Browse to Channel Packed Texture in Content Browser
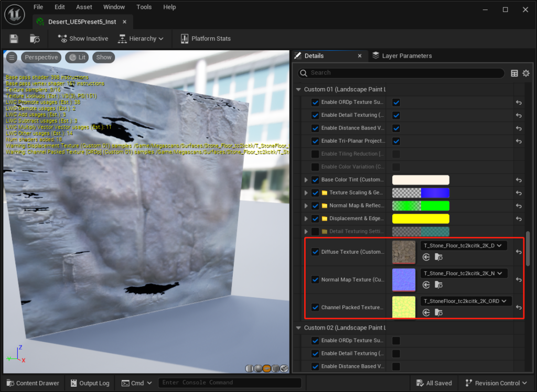The image size is (537, 392). click(439, 313)
